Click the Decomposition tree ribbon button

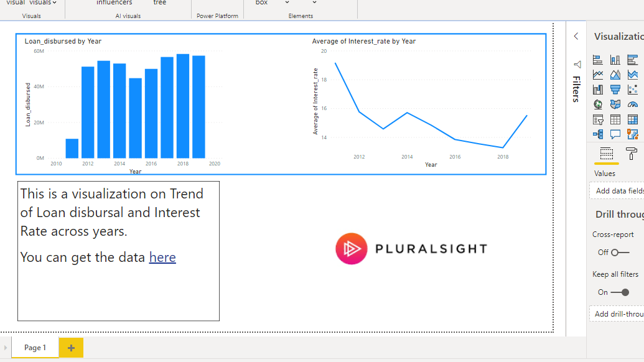160,2
